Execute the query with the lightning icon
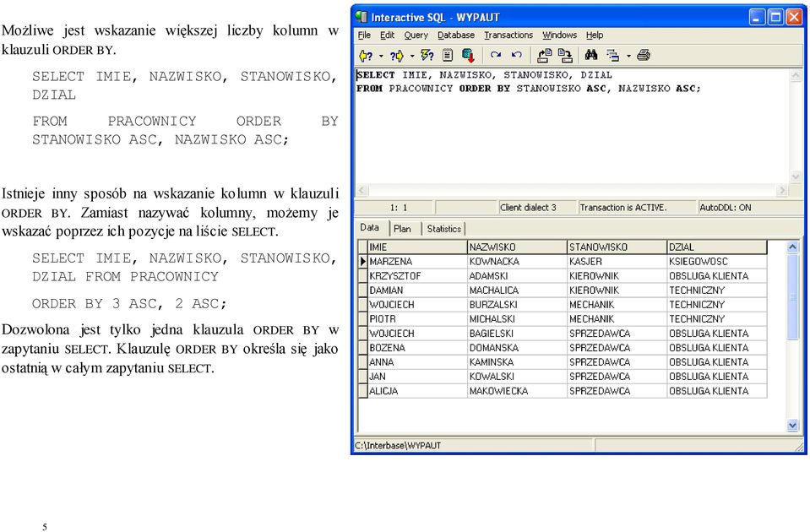810x532 pixels. [x=427, y=55]
